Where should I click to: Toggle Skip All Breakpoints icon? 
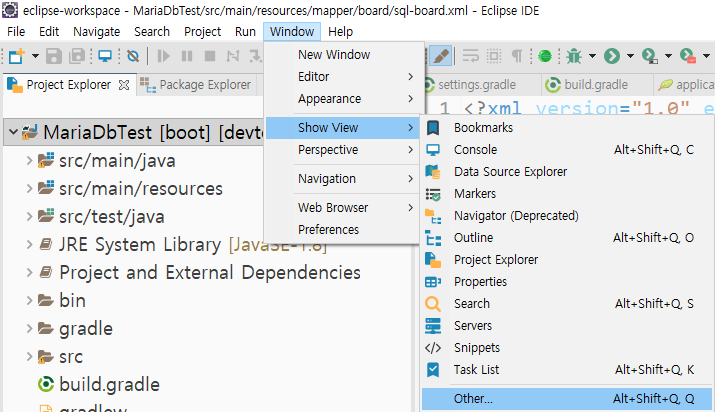point(133,57)
